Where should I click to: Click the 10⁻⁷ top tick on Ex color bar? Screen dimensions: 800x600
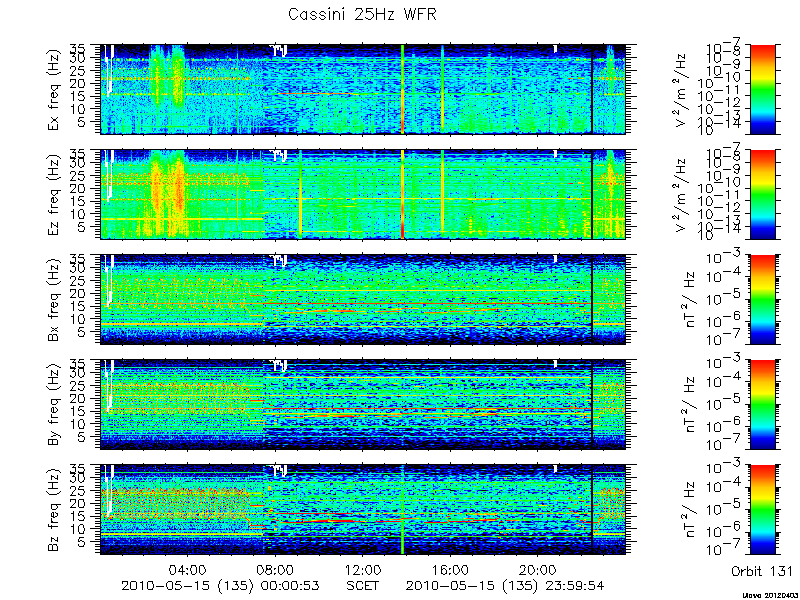tap(725, 47)
